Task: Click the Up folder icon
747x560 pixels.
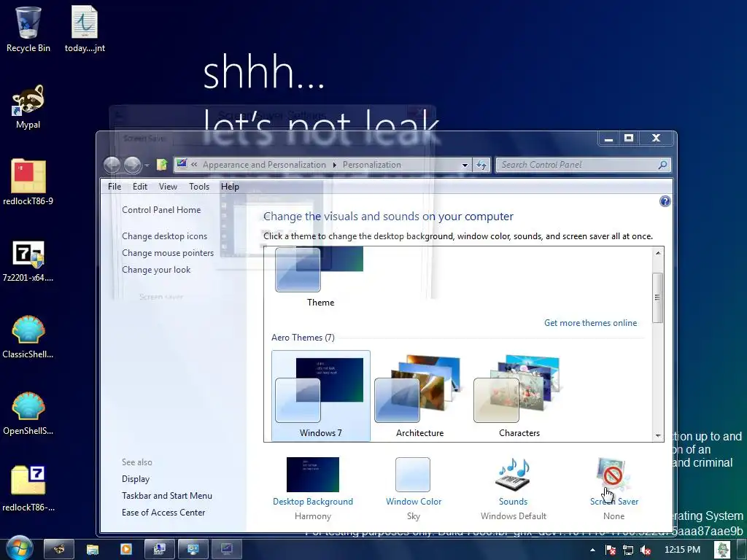Action: (x=162, y=165)
